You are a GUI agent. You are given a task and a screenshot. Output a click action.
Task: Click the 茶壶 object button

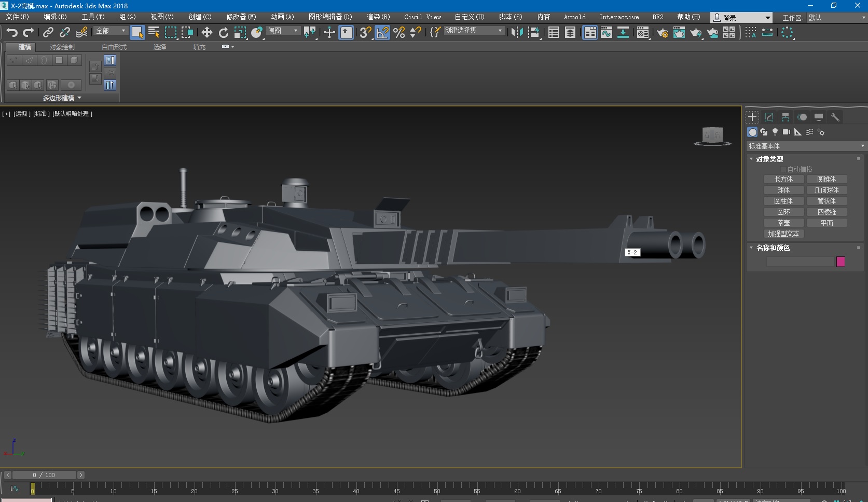tap(783, 223)
